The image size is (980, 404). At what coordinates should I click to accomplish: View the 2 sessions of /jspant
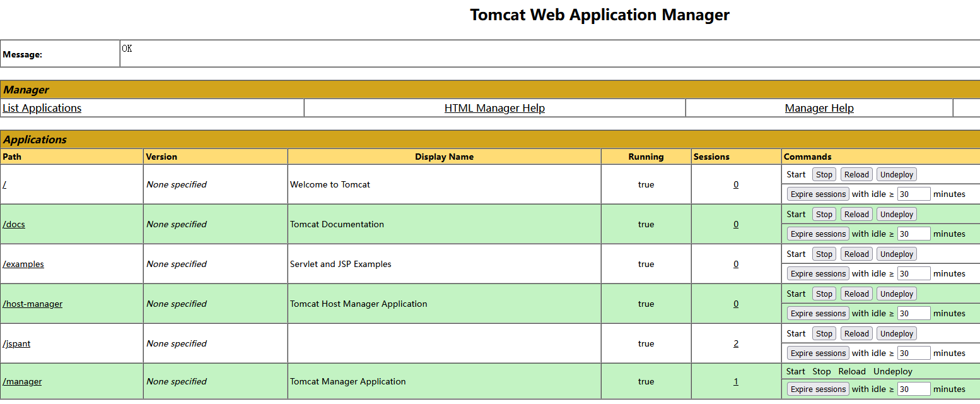coord(736,343)
